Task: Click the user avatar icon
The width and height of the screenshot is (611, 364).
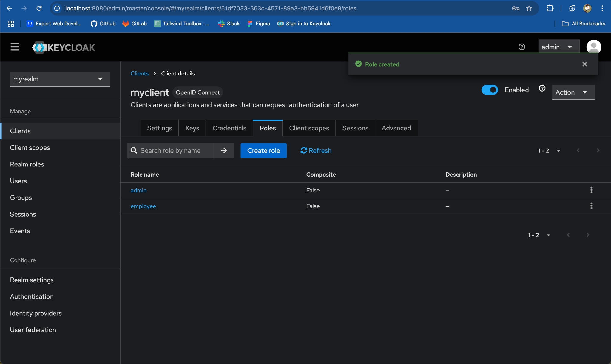Action: (593, 47)
